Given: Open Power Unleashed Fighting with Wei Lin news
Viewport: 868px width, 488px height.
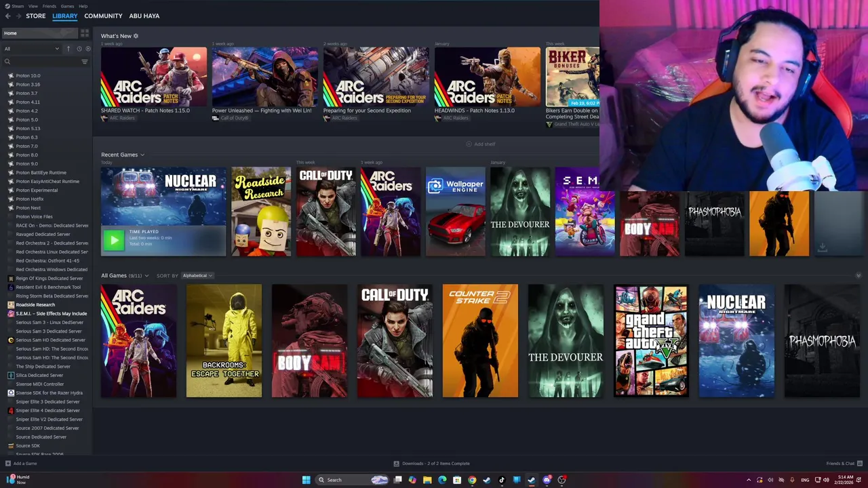Looking at the screenshot, I should coord(265,77).
